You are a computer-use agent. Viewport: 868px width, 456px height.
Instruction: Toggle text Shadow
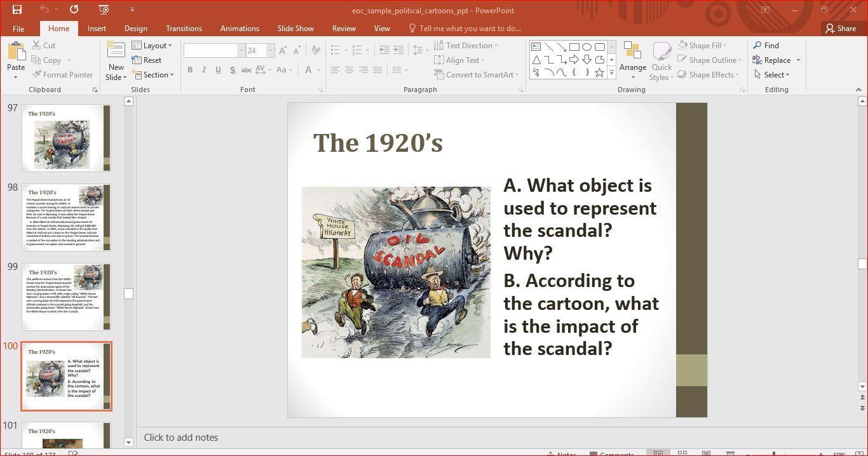(232, 70)
